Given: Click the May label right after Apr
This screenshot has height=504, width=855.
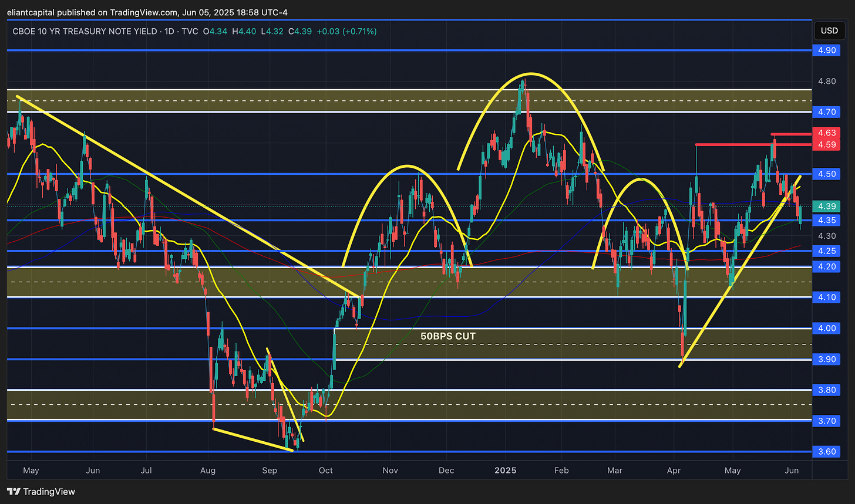Looking at the screenshot, I should click(732, 471).
